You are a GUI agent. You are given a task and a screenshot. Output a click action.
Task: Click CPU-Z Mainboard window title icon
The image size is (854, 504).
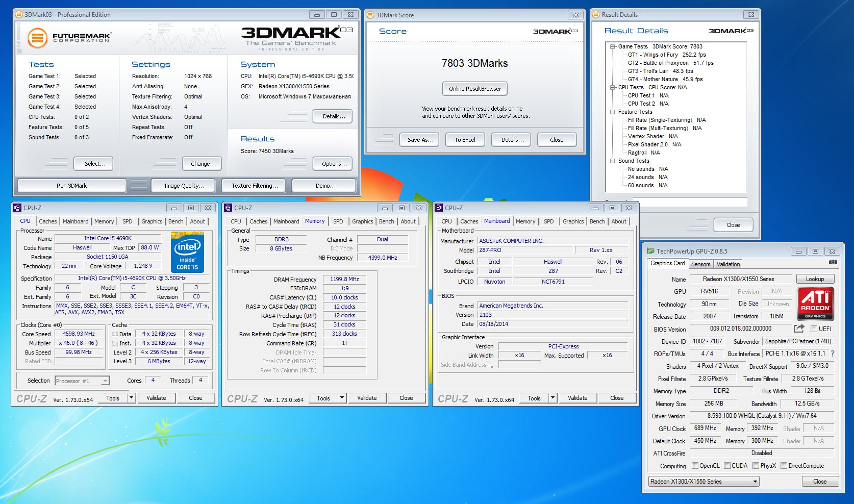click(439, 208)
